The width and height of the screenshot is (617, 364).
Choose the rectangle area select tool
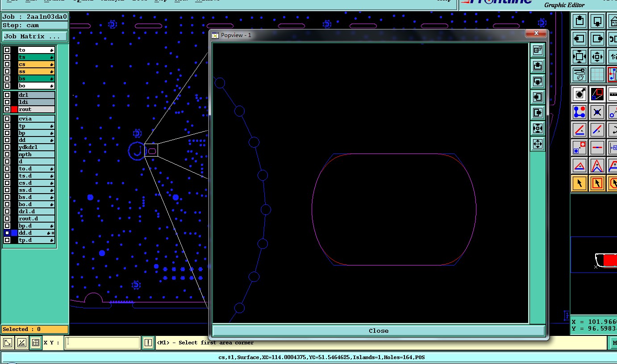click(x=597, y=183)
